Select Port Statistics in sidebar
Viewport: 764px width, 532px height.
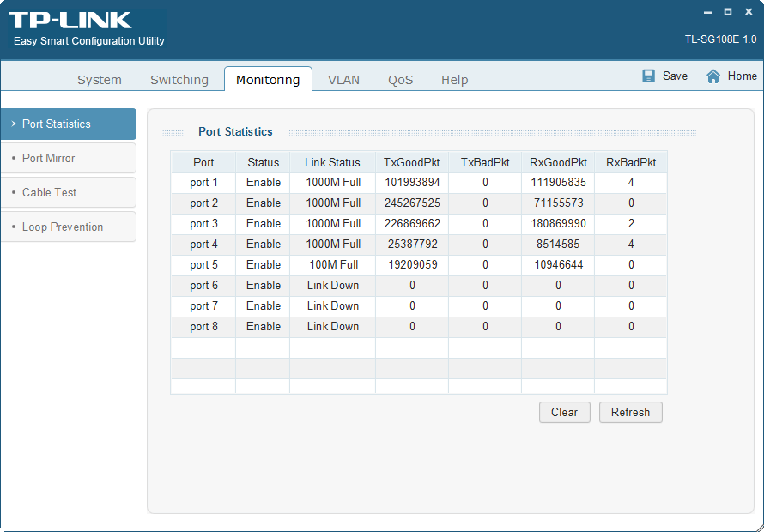point(68,124)
